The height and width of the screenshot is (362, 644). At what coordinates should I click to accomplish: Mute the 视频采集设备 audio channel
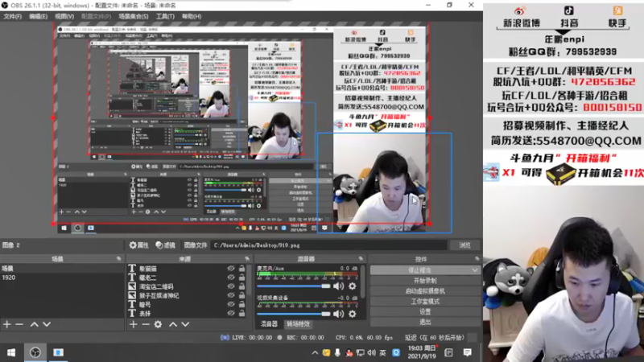pyautogui.click(x=338, y=314)
